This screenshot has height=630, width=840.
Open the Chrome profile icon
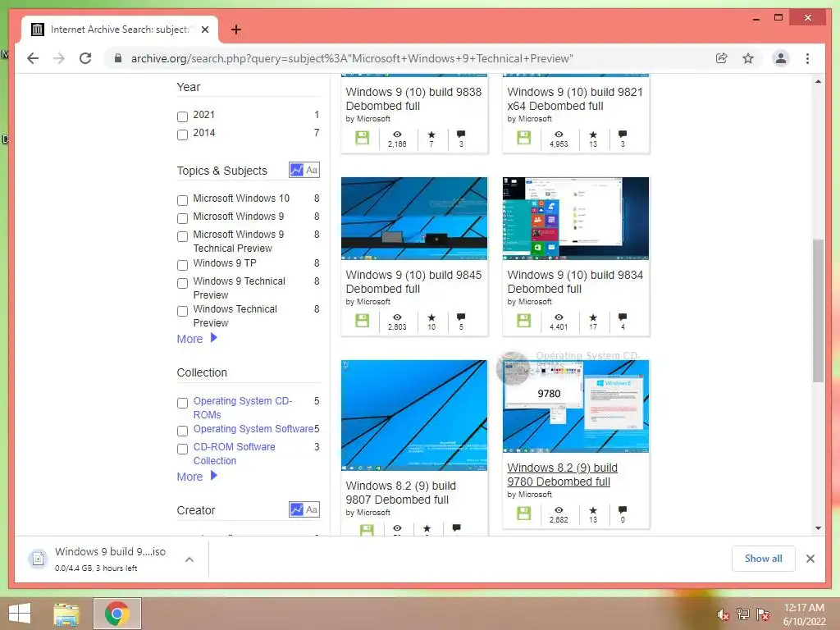coord(781,58)
